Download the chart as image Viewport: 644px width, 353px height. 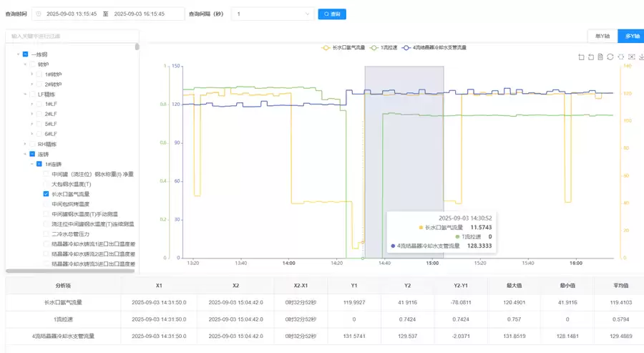[640, 57]
